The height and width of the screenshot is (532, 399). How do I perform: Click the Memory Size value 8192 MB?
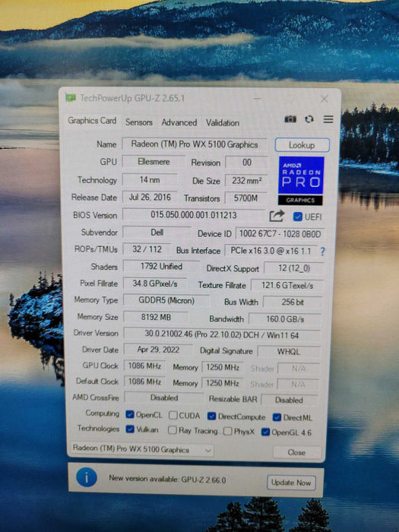click(156, 317)
